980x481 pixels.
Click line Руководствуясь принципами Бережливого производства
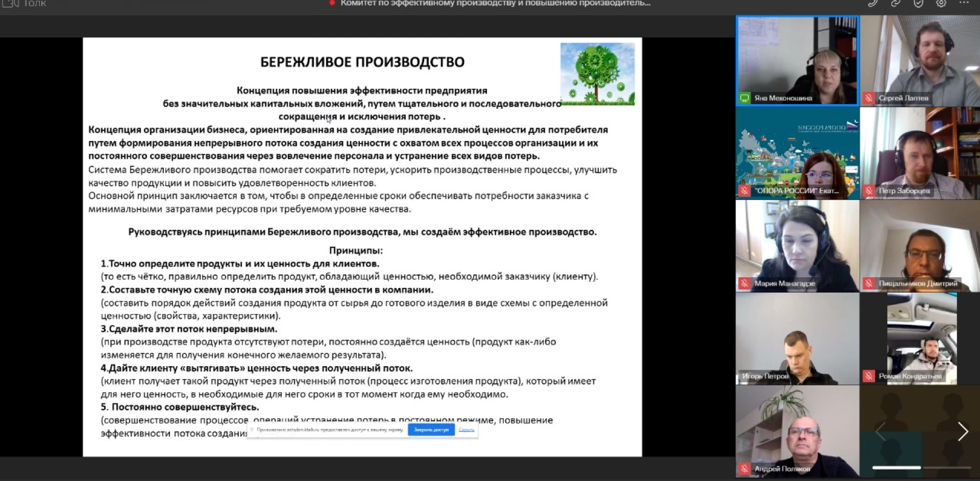(x=362, y=232)
